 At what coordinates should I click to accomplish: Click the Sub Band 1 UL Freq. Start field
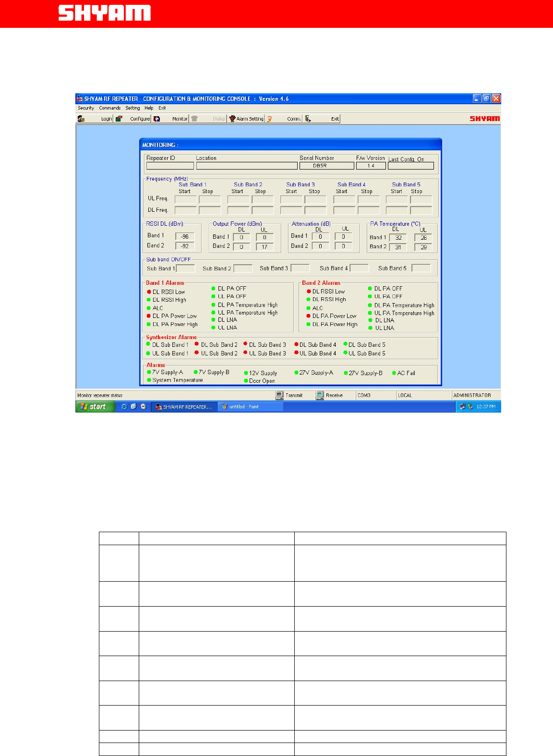[186, 199]
